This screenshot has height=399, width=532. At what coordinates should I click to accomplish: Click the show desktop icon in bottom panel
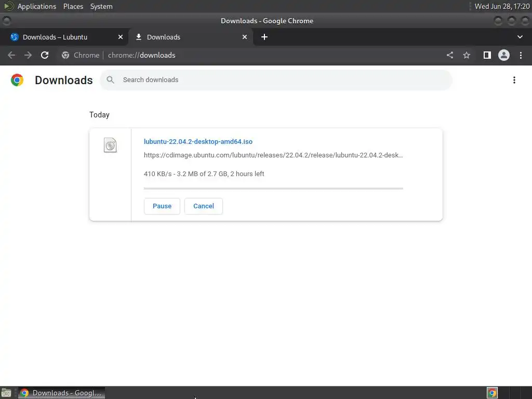coord(6,393)
